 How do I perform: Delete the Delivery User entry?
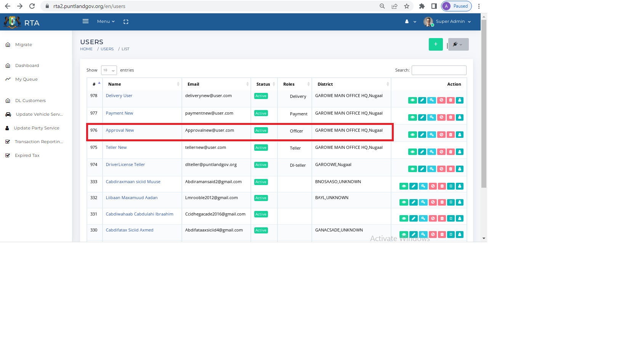pos(451,100)
